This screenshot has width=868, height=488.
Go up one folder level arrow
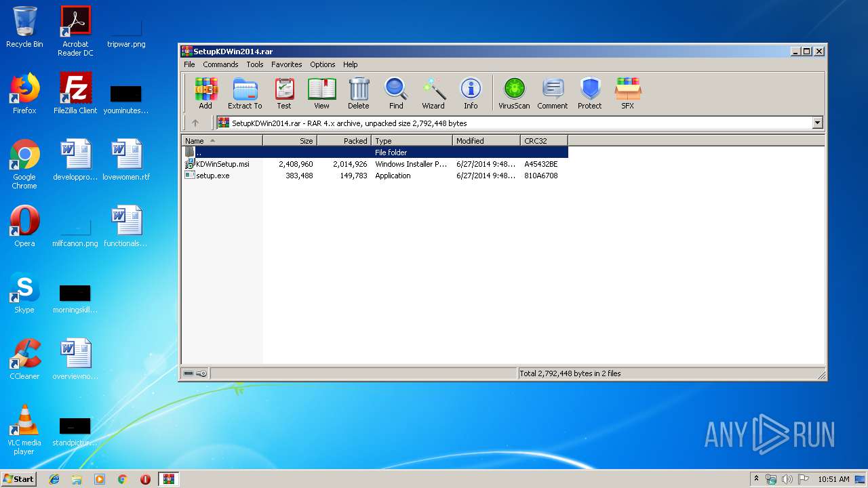(195, 123)
